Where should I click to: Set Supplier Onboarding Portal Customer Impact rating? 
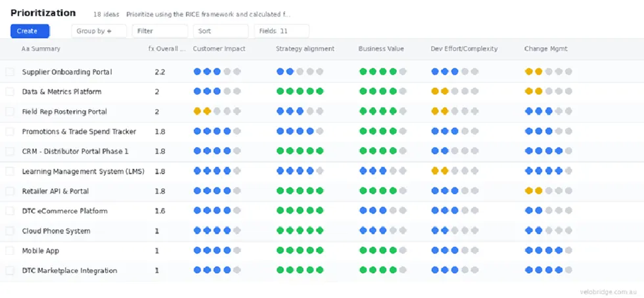click(217, 72)
